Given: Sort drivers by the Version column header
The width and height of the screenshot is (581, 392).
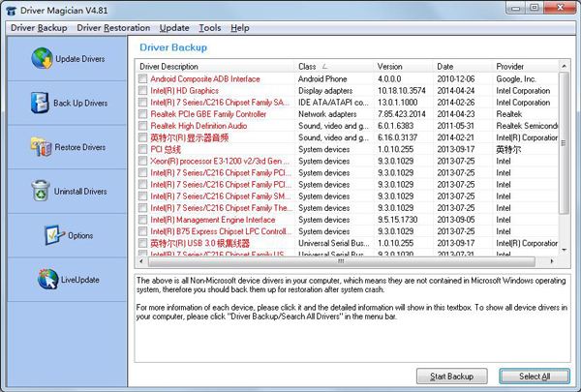Looking at the screenshot, I should 403,66.
